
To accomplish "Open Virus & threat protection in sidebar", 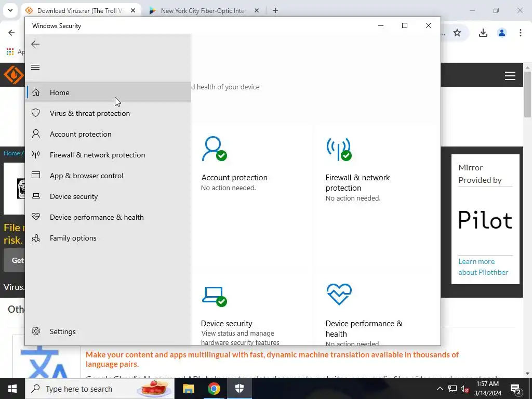I will (x=108, y=113).
